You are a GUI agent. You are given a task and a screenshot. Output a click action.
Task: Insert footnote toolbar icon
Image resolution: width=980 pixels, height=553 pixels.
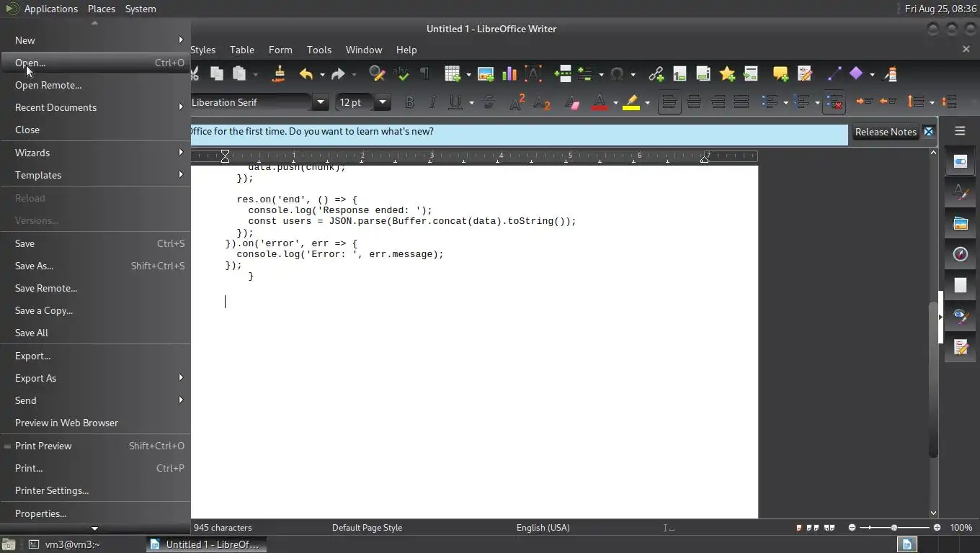[680, 73]
